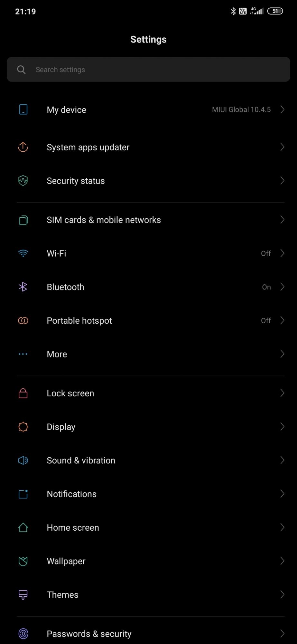Tap the Wi-Fi Off status text
The height and width of the screenshot is (644, 297).
click(x=266, y=253)
